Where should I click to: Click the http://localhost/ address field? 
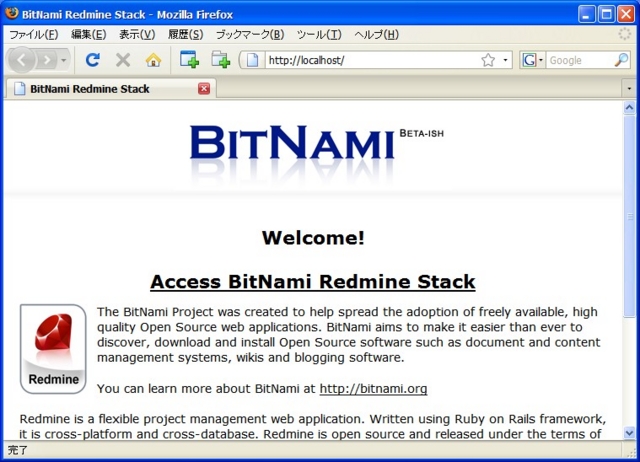coord(371,60)
